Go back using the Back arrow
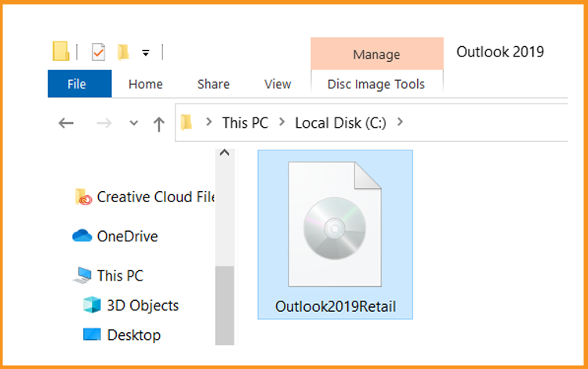588x369 pixels. pos(66,123)
